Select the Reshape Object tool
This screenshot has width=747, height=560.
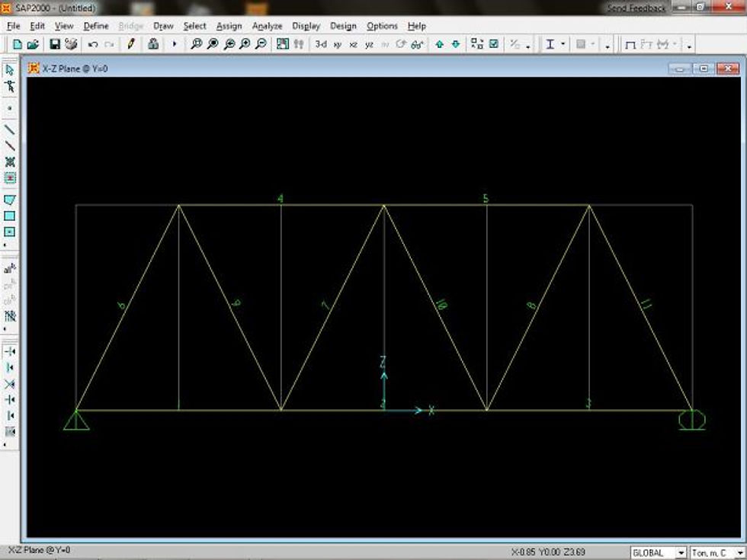click(9, 86)
